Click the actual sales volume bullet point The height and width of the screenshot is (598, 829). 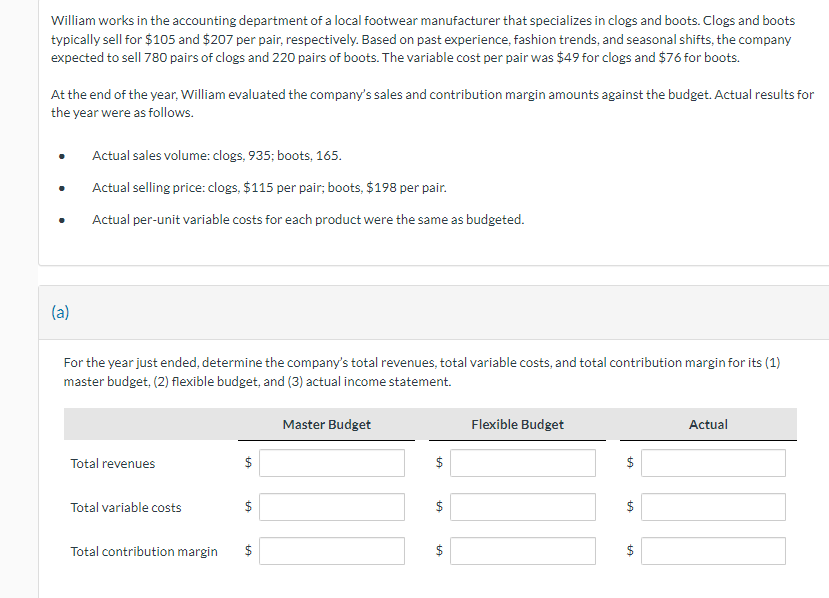pos(220,155)
